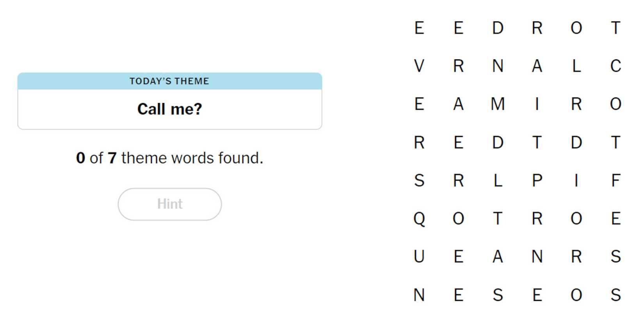Select the letter C in the grid
The height and width of the screenshot is (322, 644).
[x=616, y=66]
